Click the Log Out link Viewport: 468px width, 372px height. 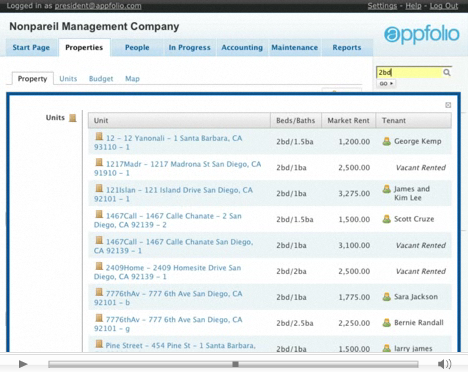444,6
